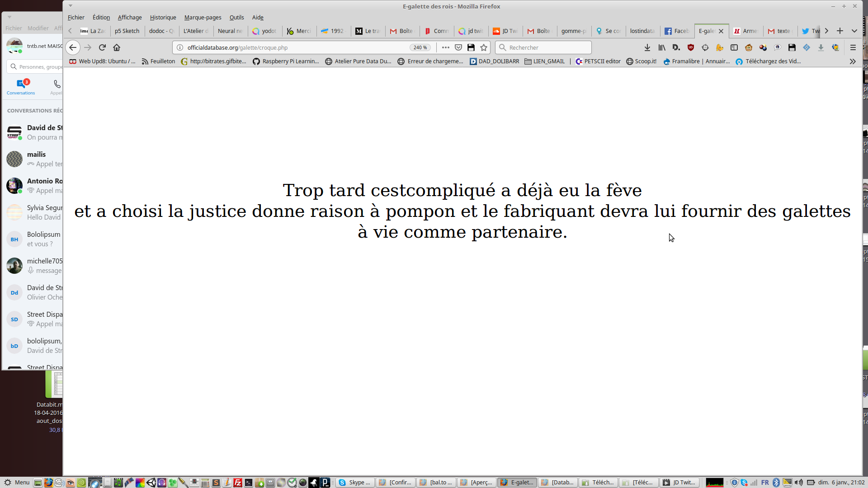Viewport: 868px width, 488px height.
Task: Open the Library icon in toolbar
Action: [662, 47]
